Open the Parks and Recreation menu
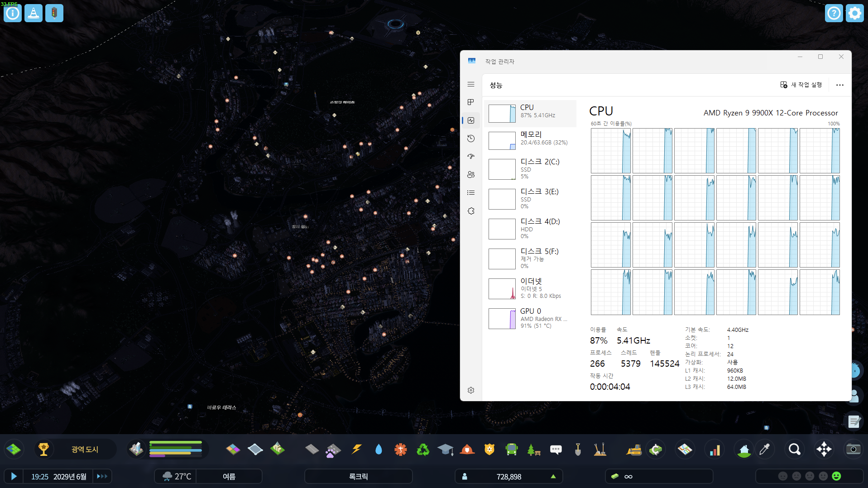The width and height of the screenshot is (868, 488). point(534,449)
